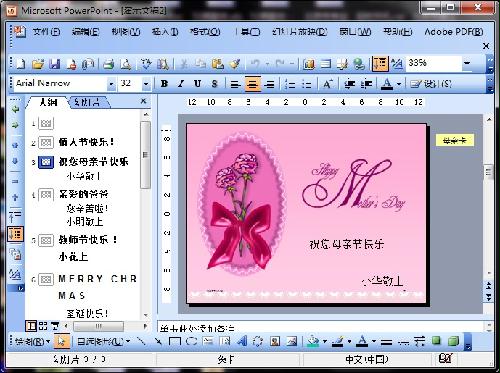
Task: Click the Increase Indent icon
Action: tap(366, 84)
